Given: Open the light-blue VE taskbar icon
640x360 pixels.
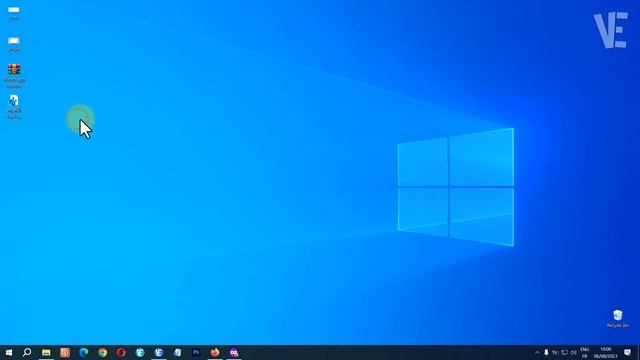Looking at the screenshot, I should 140,352.
